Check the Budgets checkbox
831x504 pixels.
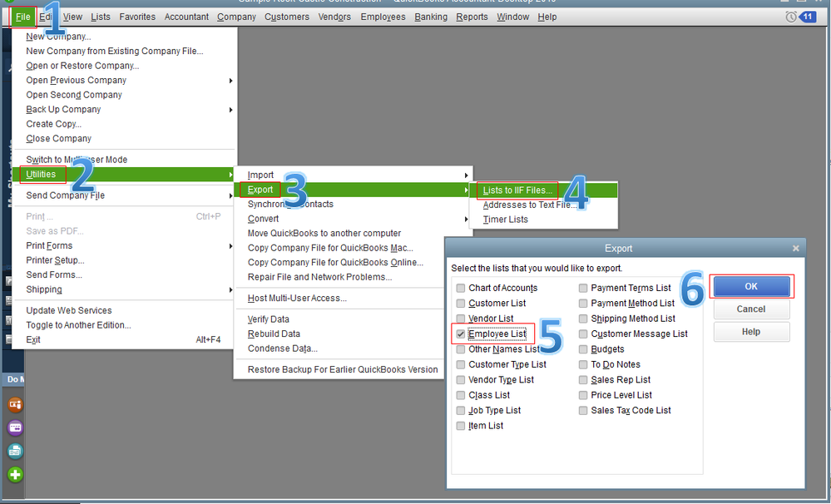(583, 349)
